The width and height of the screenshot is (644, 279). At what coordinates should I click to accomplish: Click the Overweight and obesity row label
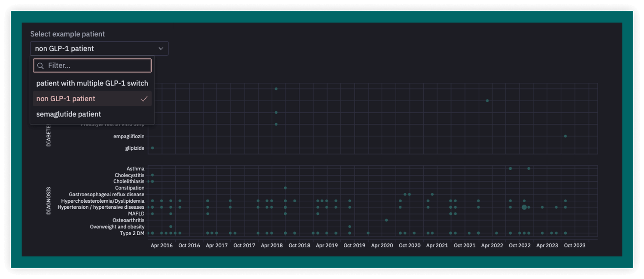117,227
